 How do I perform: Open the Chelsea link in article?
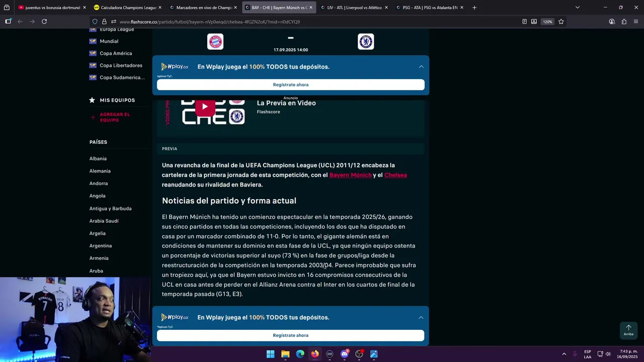click(x=395, y=175)
